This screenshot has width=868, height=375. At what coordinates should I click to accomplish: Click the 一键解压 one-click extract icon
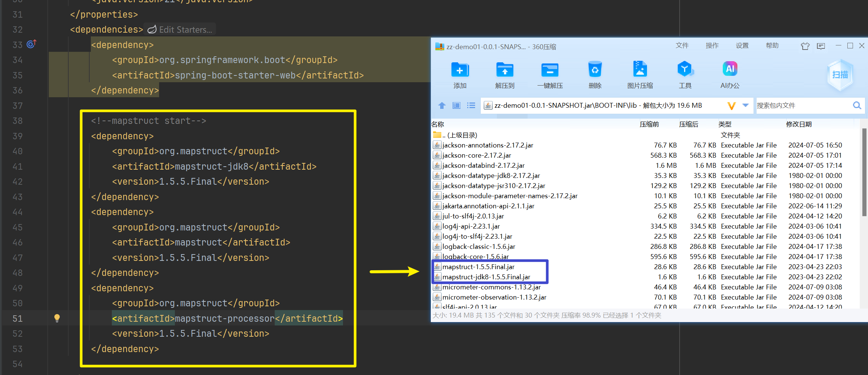pyautogui.click(x=550, y=74)
